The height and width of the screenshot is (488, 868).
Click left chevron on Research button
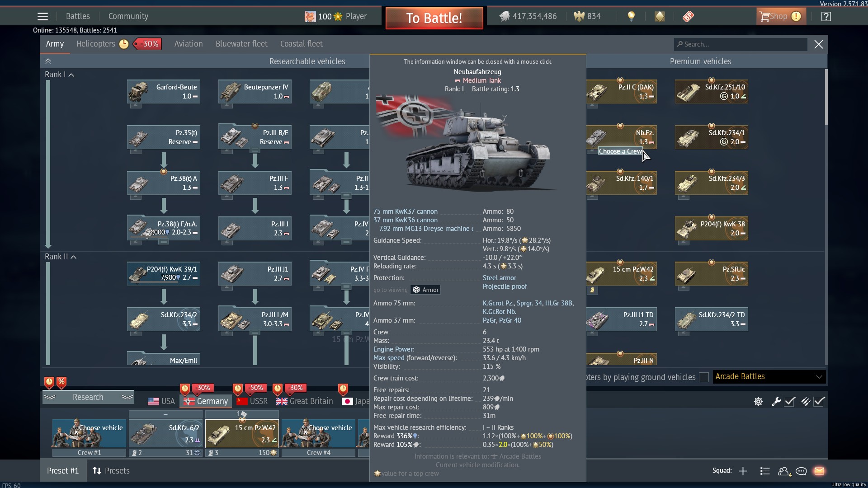click(x=50, y=397)
